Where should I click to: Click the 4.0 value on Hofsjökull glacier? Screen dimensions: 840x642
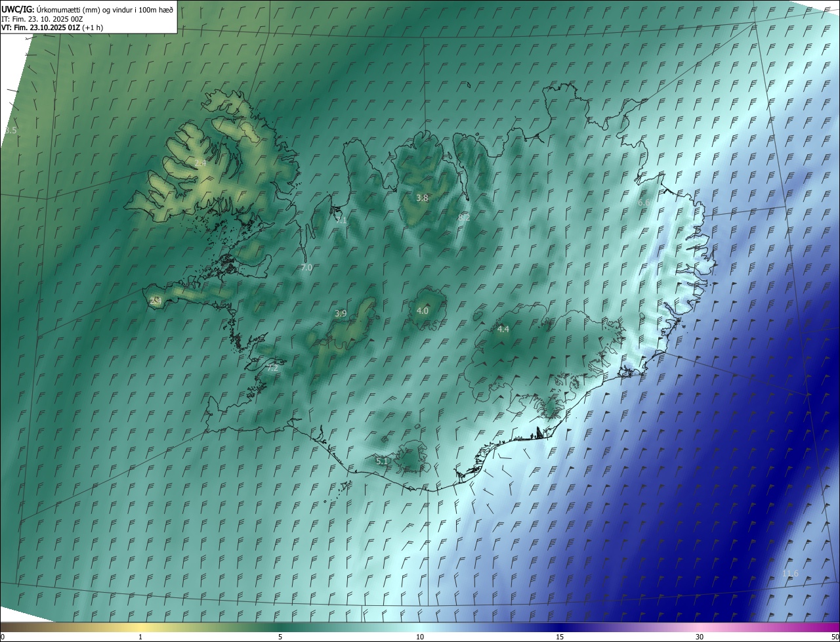tap(423, 310)
